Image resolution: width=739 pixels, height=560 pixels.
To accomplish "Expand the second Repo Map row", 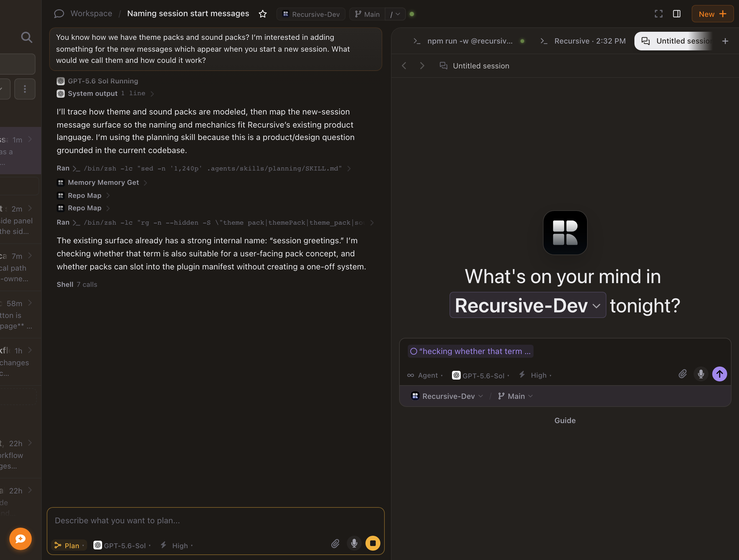I will click(83, 208).
